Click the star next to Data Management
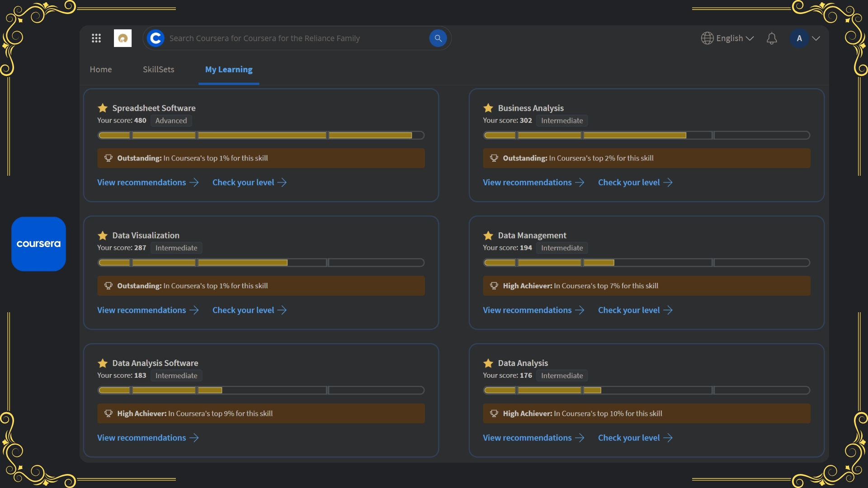Screen dimensions: 868x488 [x=488, y=235]
